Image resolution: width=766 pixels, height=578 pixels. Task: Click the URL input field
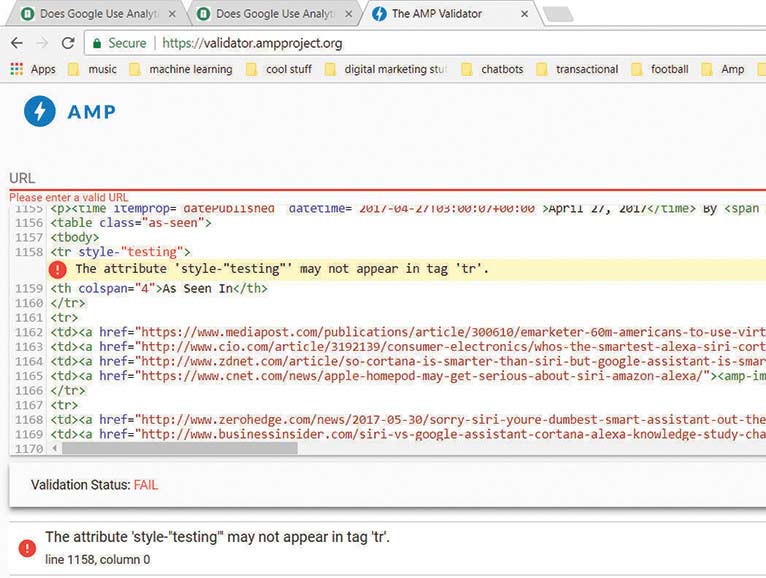point(387,178)
